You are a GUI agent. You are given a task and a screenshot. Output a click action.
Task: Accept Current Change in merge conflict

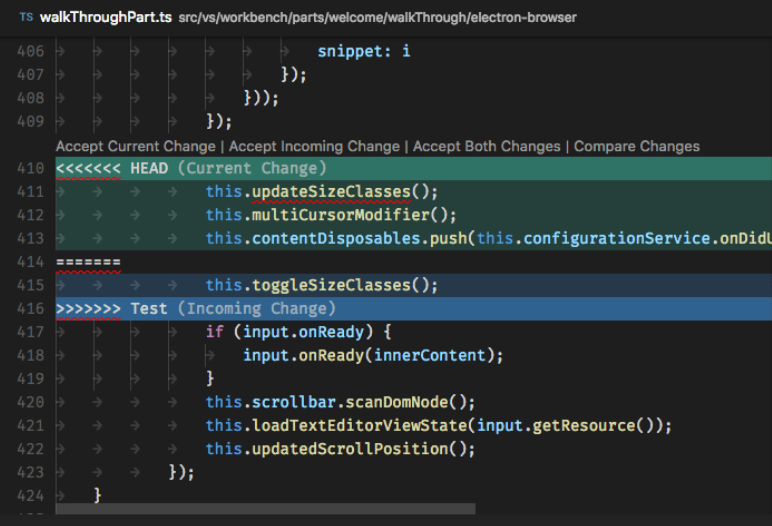click(135, 146)
